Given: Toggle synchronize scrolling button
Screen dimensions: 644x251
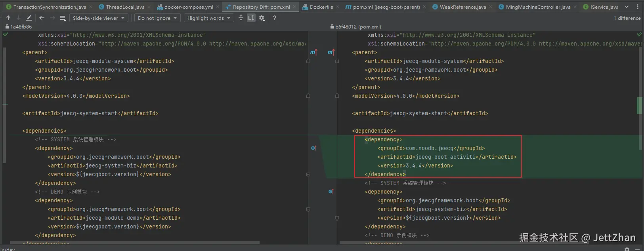Looking at the screenshot, I should [x=251, y=18].
